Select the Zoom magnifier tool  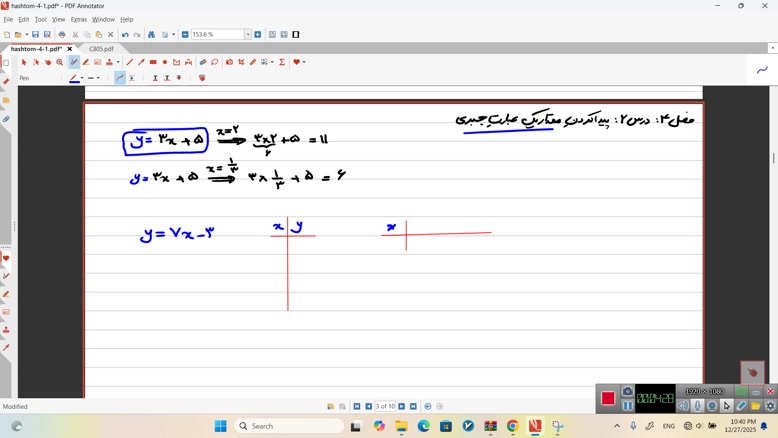(60, 62)
